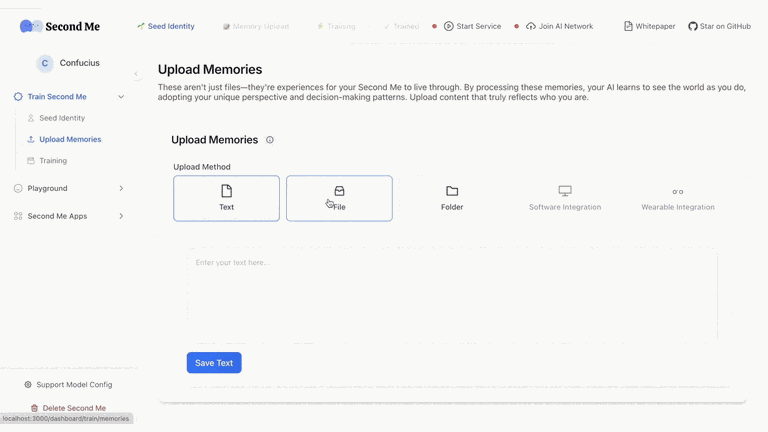Image resolution: width=768 pixels, height=432 pixels.
Task: Click into the Enter your text field
Action: [453, 295]
